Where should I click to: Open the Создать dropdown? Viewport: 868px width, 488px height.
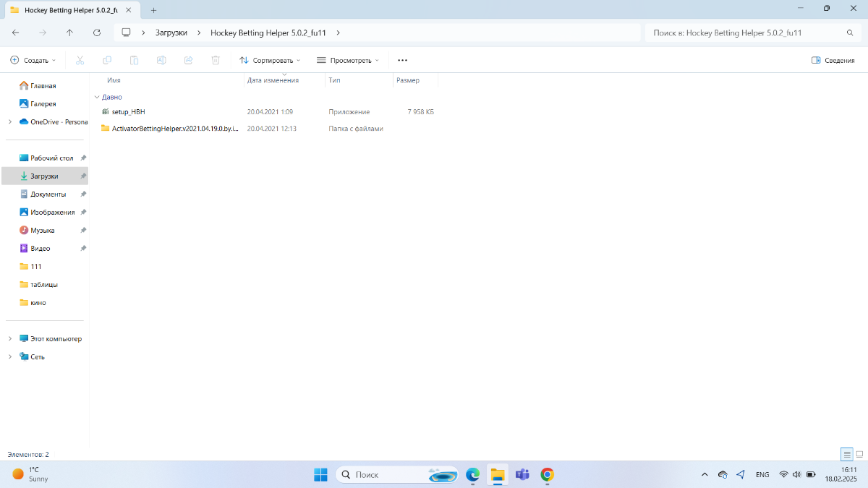(x=33, y=60)
